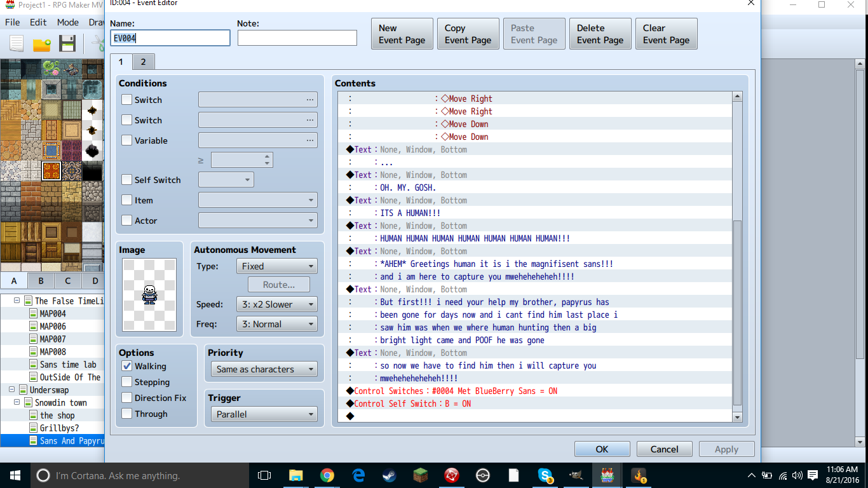This screenshot has height=488, width=868.
Task: Open Windows Start menu
Action: [15, 475]
